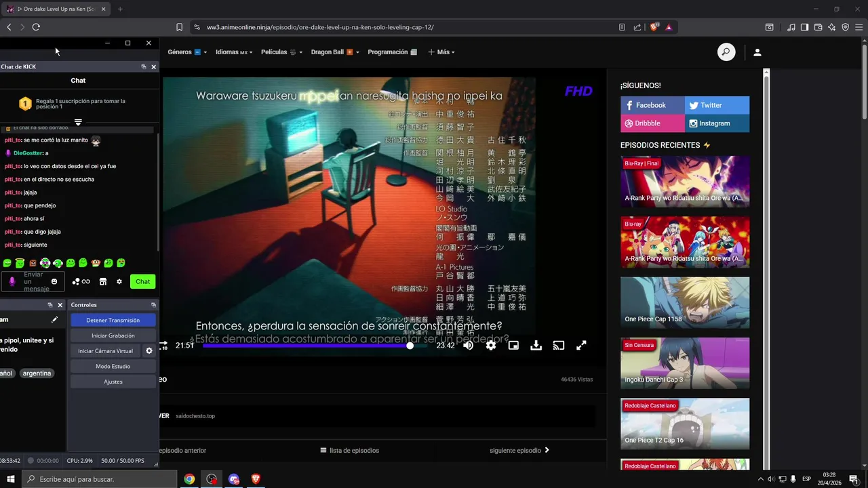The image size is (868, 488).
Task: Open the user account icon
Action: pos(757,52)
